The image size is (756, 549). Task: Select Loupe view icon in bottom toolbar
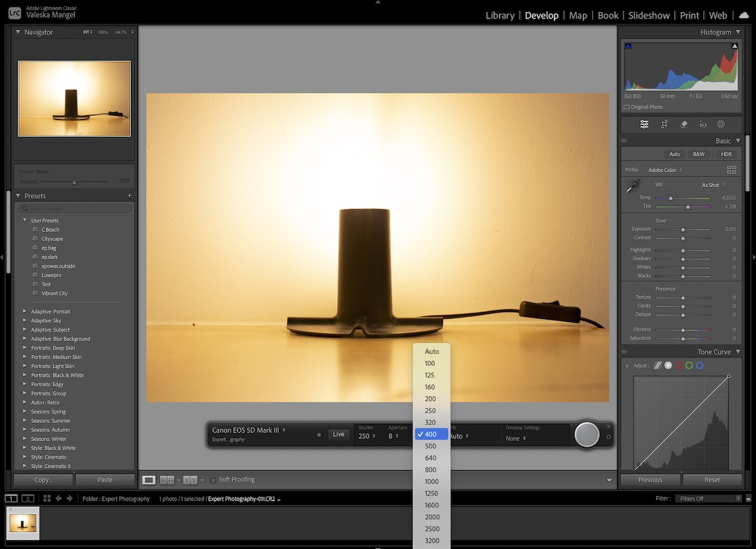[x=149, y=479]
